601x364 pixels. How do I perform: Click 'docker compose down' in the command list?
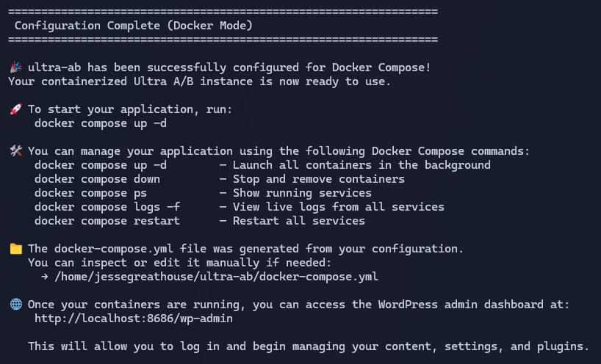pyautogui.click(x=97, y=179)
